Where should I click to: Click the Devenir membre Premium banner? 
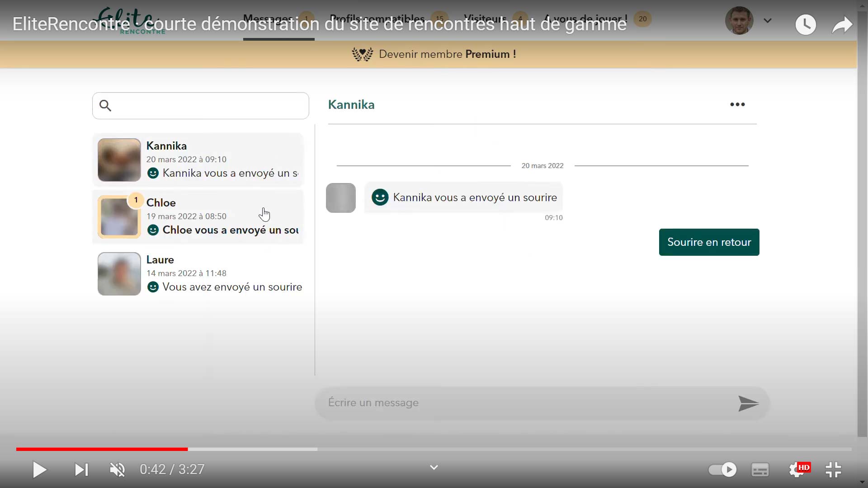click(x=429, y=54)
